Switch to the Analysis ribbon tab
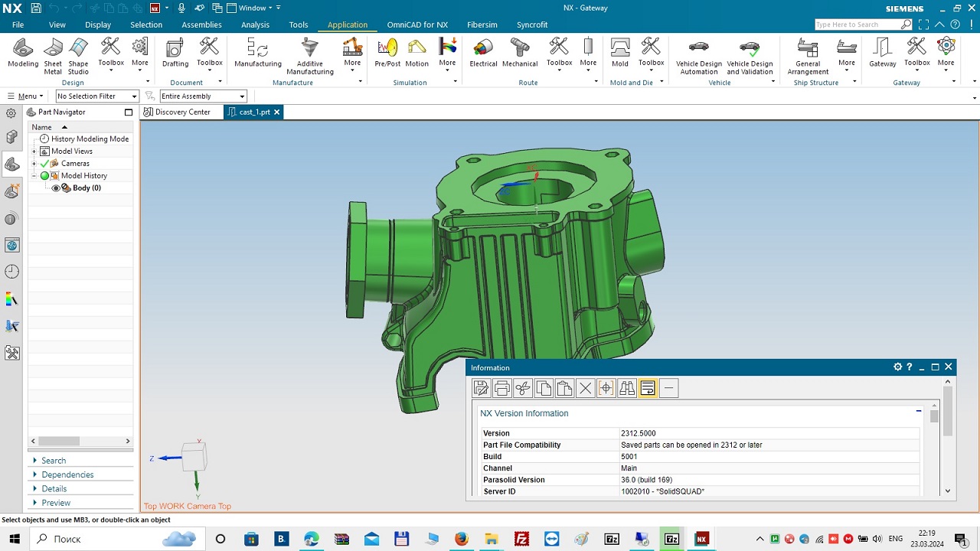Viewport: 980px width, 551px height. pos(255,24)
